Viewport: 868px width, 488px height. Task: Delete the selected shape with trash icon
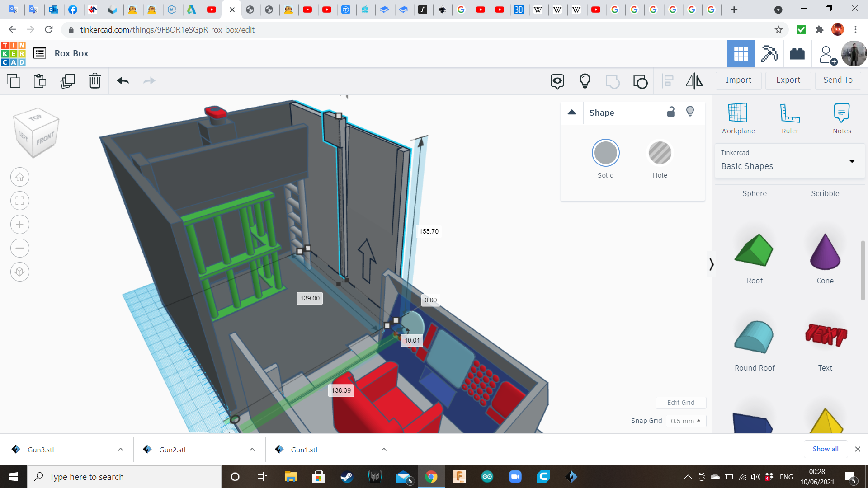[94, 81]
